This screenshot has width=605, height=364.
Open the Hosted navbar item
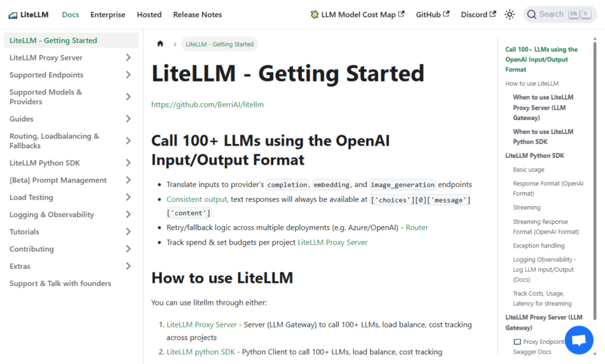[149, 14]
